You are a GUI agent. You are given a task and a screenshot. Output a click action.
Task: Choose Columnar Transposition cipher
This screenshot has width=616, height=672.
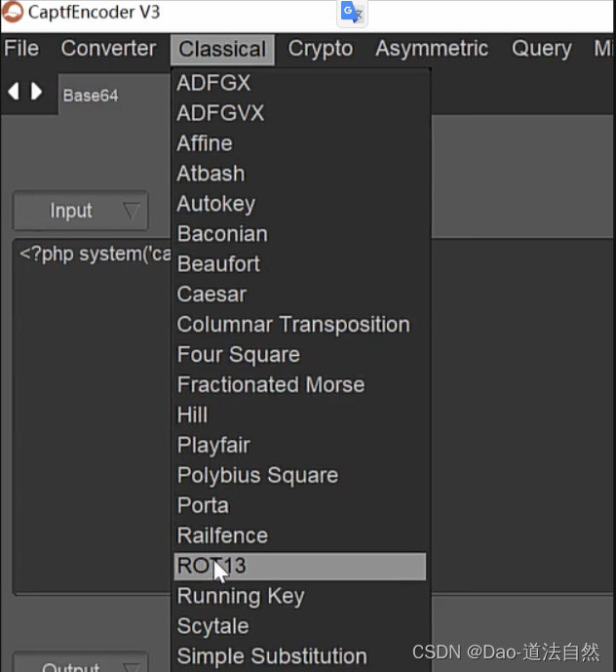point(300,325)
